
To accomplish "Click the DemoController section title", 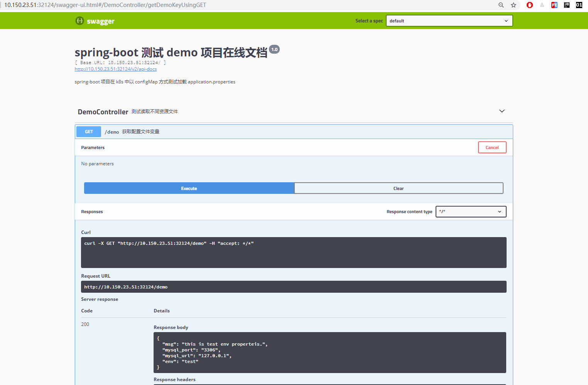I will (x=103, y=112).
